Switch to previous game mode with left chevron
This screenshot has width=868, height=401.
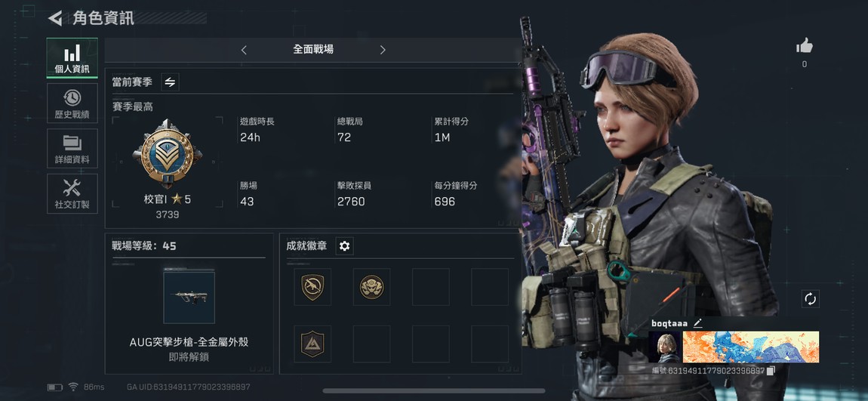pyautogui.click(x=244, y=50)
